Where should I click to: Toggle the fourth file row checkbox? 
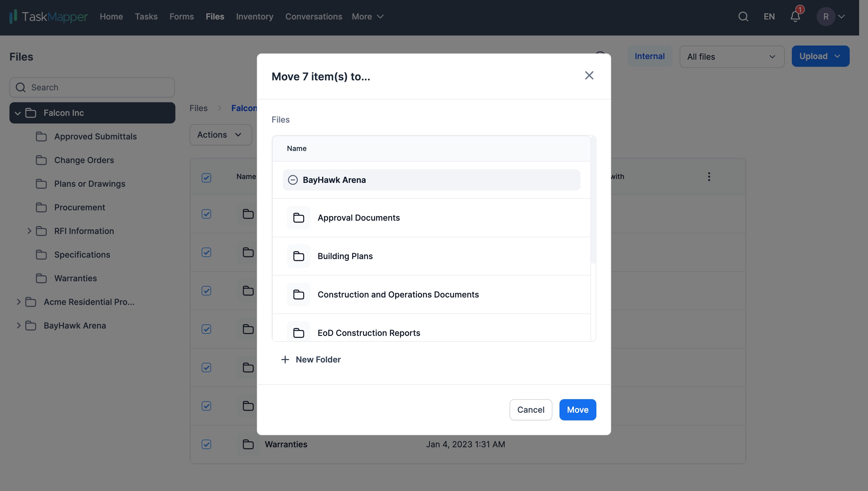point(206,329)
